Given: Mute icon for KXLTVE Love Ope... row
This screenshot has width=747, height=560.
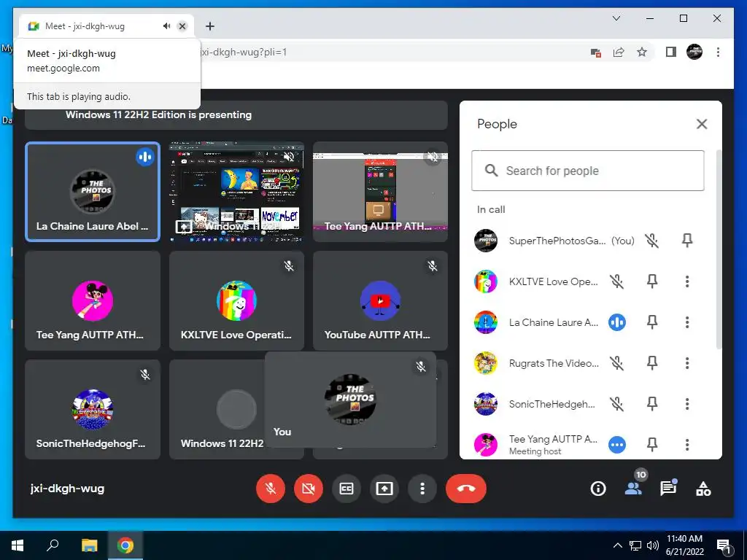Looking at the screenshot, I should tap(617, 281).
